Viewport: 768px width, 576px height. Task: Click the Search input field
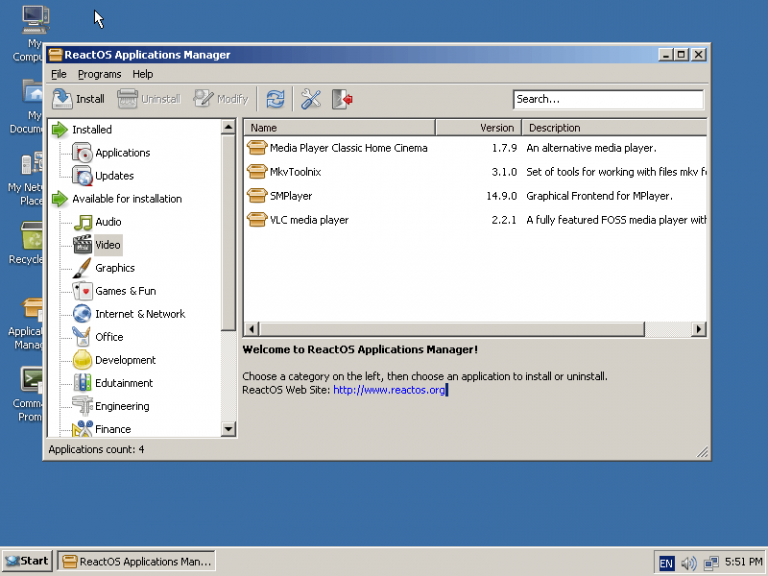pos(607,99)
